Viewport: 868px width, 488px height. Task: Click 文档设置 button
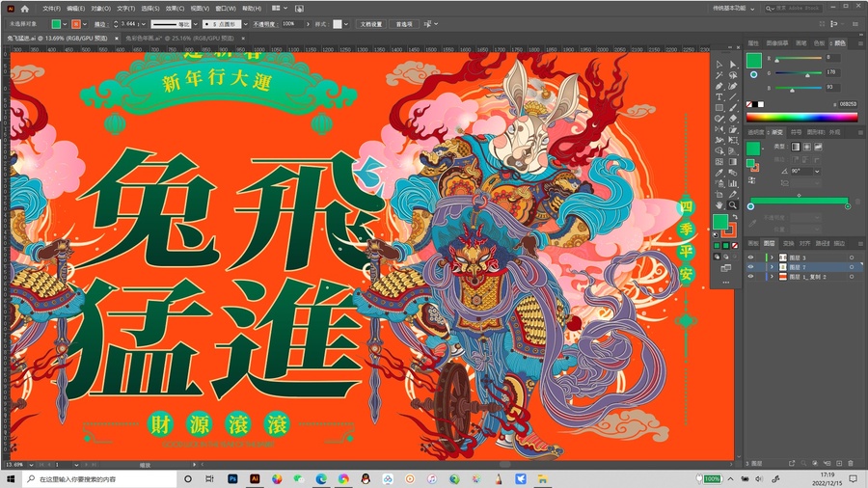tap(371, 24)
